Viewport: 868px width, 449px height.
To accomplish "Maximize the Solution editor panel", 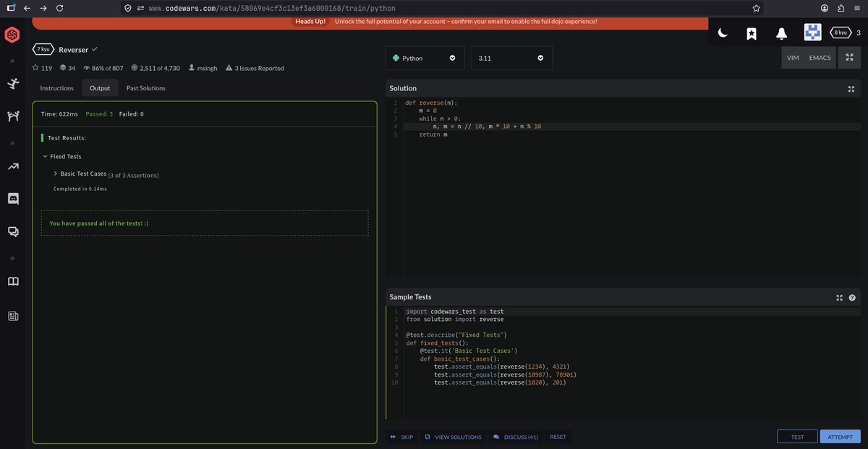I will (x=851, y=88).
